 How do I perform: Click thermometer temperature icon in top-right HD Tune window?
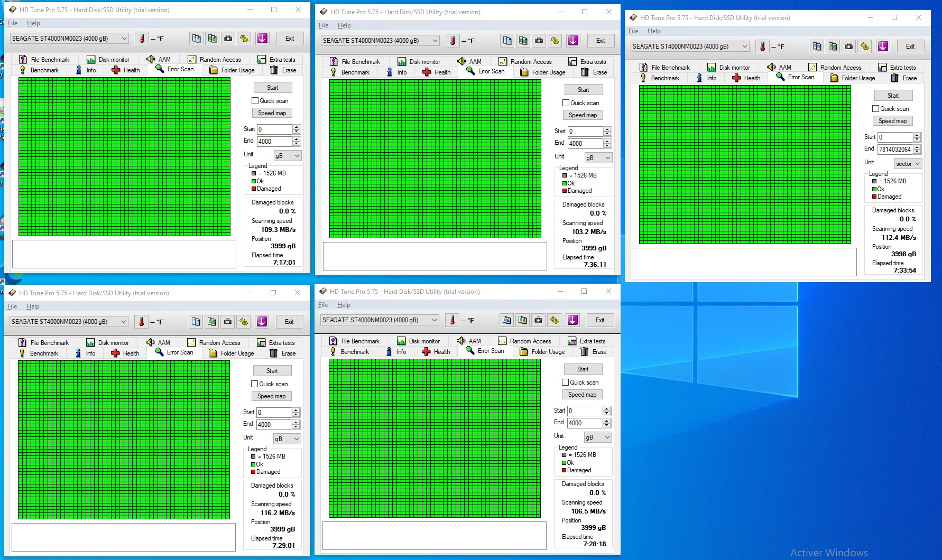click(x=762, y=46)
